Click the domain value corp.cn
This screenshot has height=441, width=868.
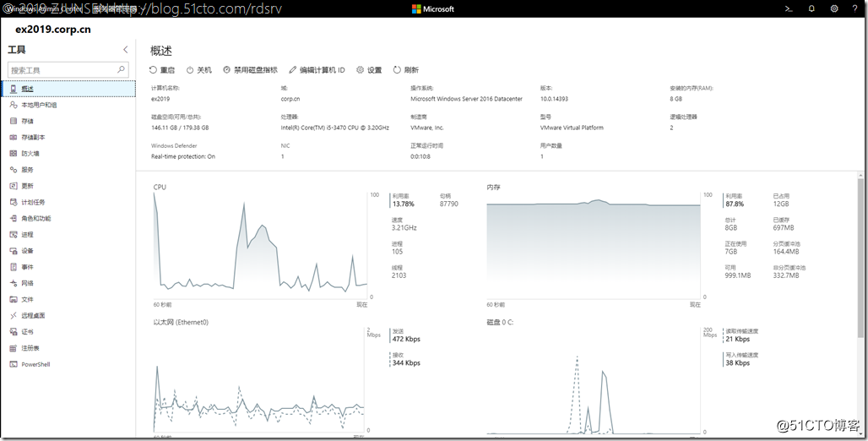coord(290,99)
